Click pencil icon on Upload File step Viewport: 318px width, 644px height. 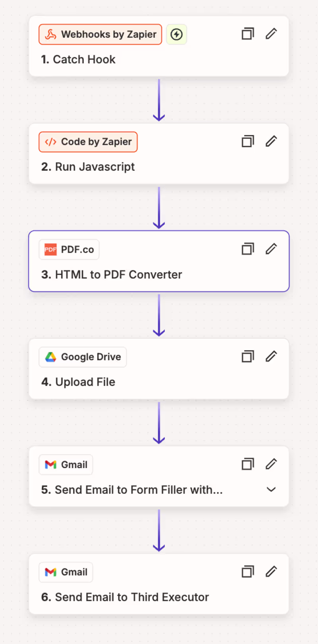pyautogui.click(x=271, y=357)
